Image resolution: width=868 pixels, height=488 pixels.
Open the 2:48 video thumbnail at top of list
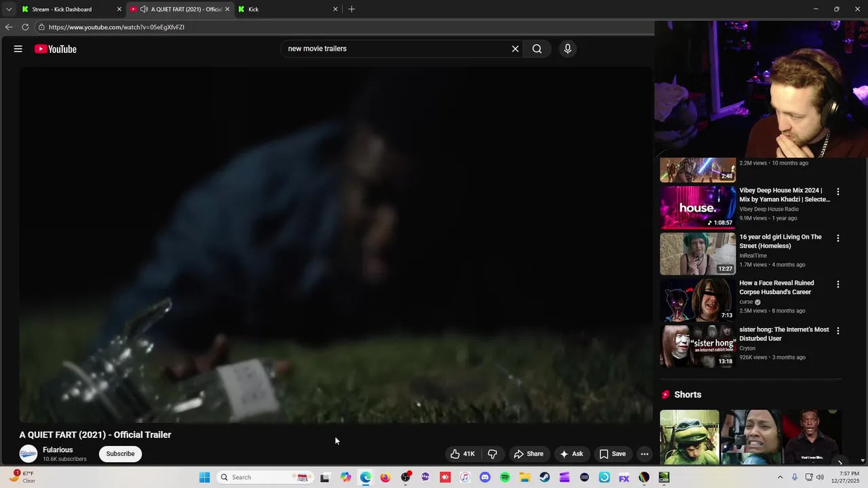point(698,170)
